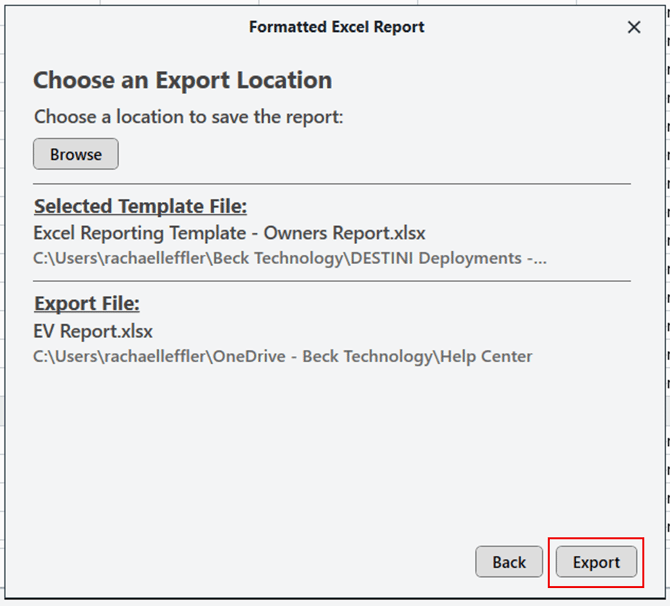The width and height of the screenshot is (670, 606).
Task: Click the separator line above Export File
Action: 332,281
